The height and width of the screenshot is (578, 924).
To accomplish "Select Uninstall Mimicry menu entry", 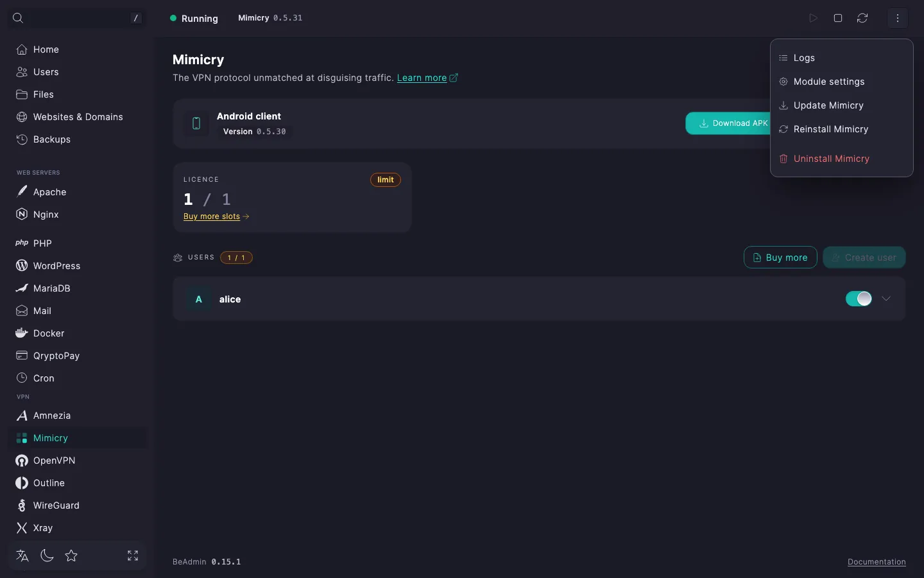I will (x=841, y=159).
